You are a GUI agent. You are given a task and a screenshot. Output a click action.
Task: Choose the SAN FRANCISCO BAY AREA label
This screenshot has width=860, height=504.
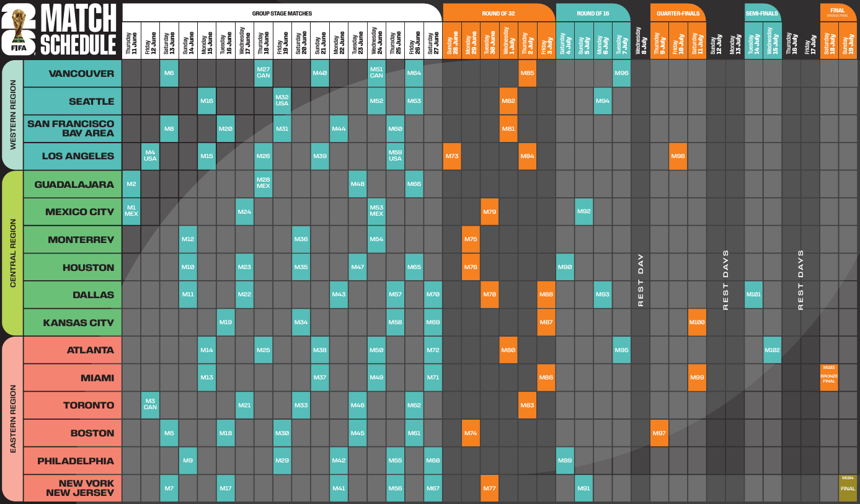[73, 128]
